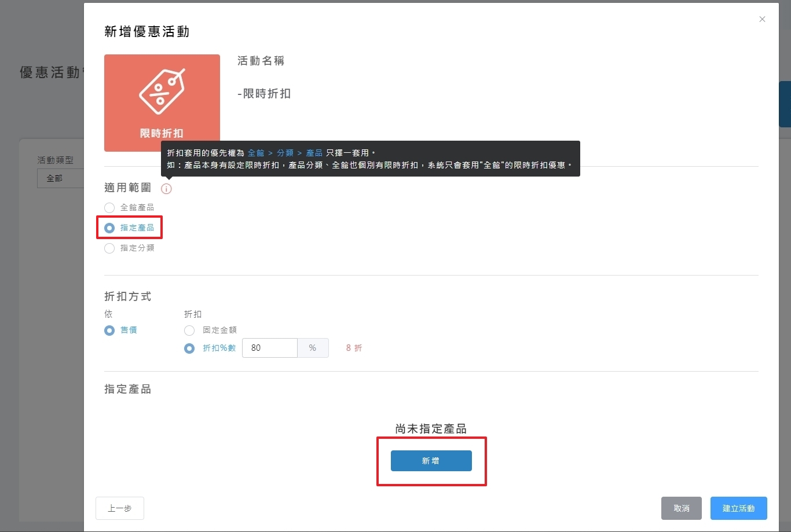Click the activity name text -限時折扣
The image size is (791, 532).
[x=264, y=94]
